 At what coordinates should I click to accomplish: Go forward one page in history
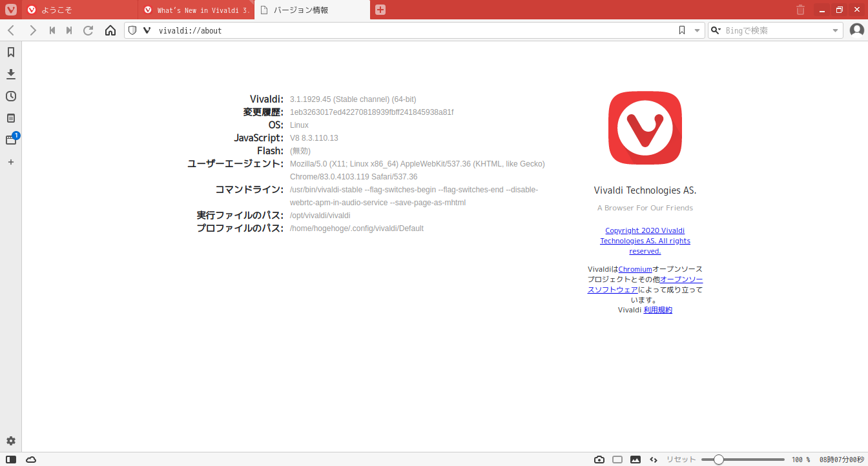33,30
